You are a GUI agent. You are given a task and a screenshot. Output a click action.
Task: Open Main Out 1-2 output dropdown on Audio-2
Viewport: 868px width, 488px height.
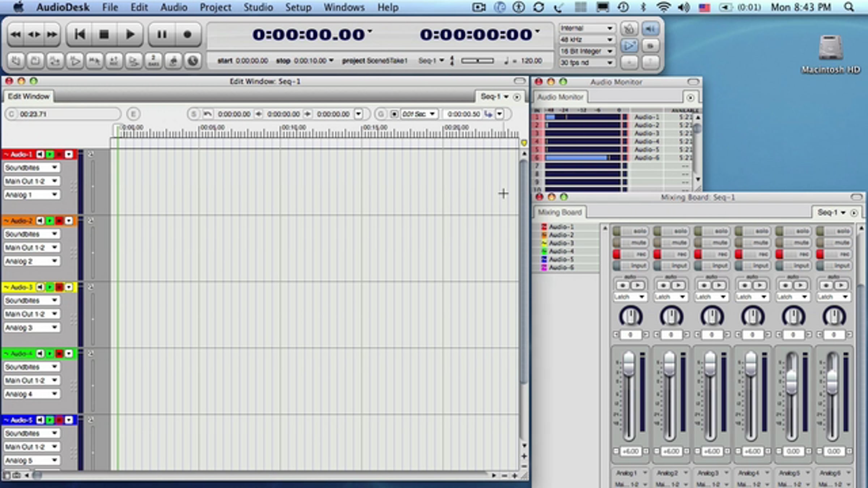point(31,248)
